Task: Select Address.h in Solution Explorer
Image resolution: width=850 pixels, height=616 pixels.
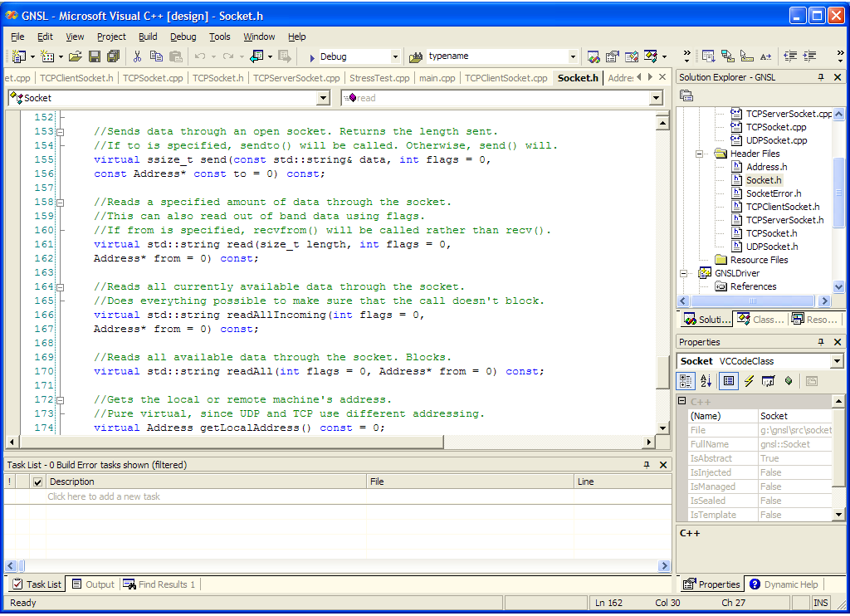Action: click(x=766, y=167)
